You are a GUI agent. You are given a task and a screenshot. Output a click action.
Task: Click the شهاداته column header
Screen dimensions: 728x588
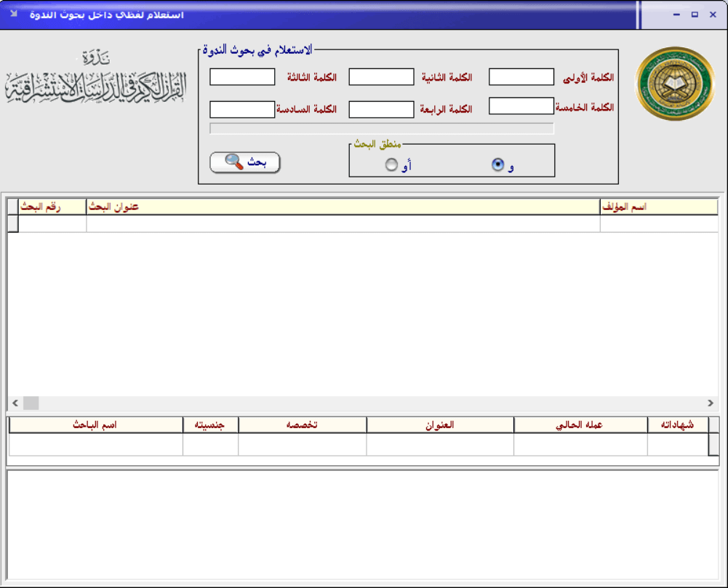tap(678, 424)
